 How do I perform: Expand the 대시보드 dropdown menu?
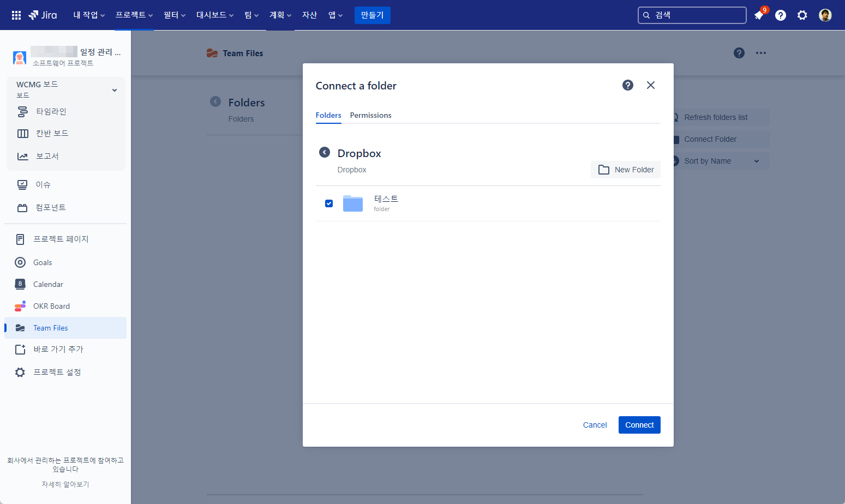coord(215,15)
